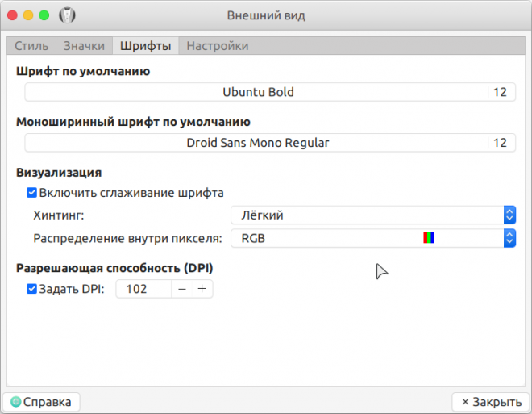This screenshot has width=532, height=414.
Task: Open the Хинтинг dropdown showing Лёгкий
Action: click(x=372, y=215)
